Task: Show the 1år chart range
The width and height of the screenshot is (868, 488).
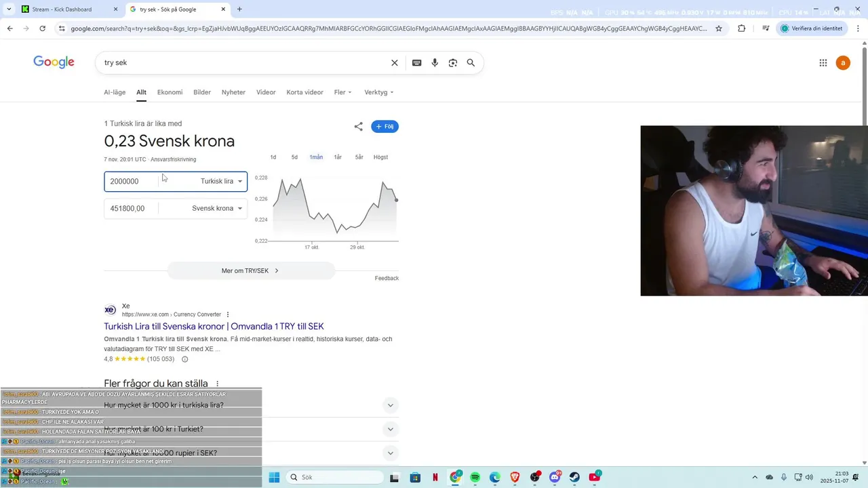Action: tap(338, 157)
